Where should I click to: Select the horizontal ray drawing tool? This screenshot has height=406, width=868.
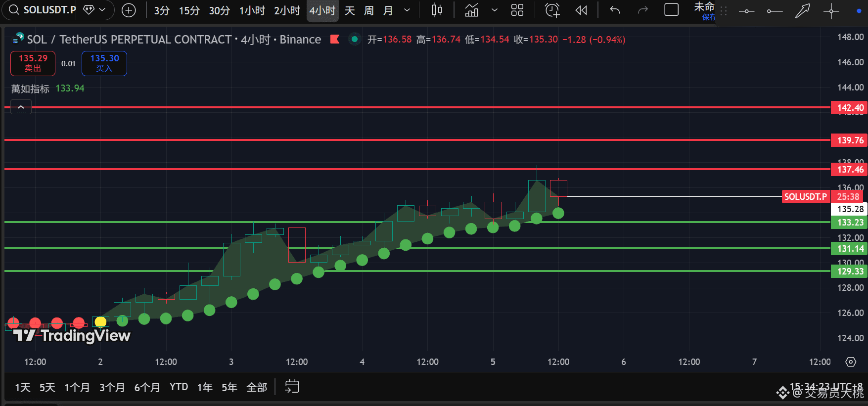[x=775, y=11]
